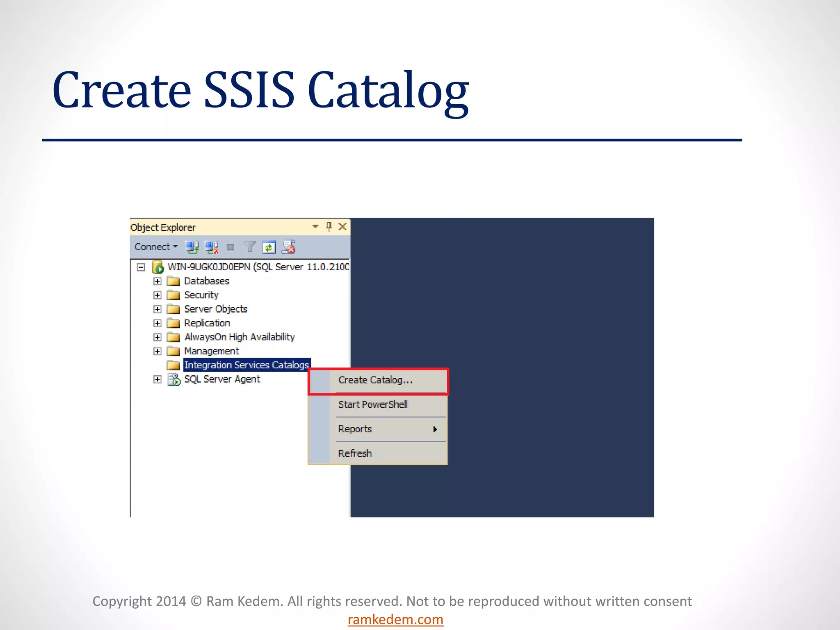
Task: Click the SQL Server Agent icon
Action: coord(174,379)
